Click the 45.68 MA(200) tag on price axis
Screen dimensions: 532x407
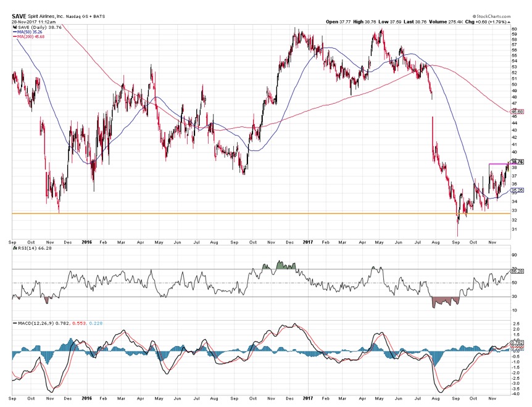[x=517, y=112]
